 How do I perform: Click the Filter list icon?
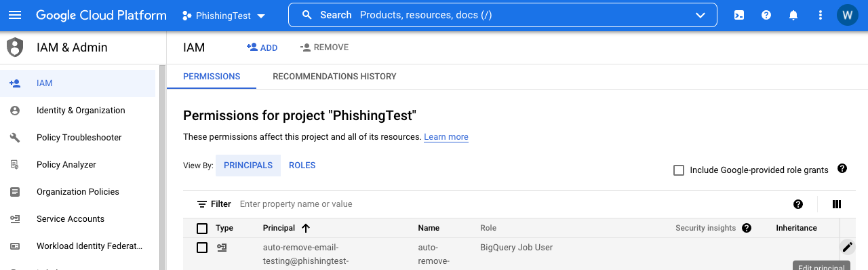click(202, 204)
